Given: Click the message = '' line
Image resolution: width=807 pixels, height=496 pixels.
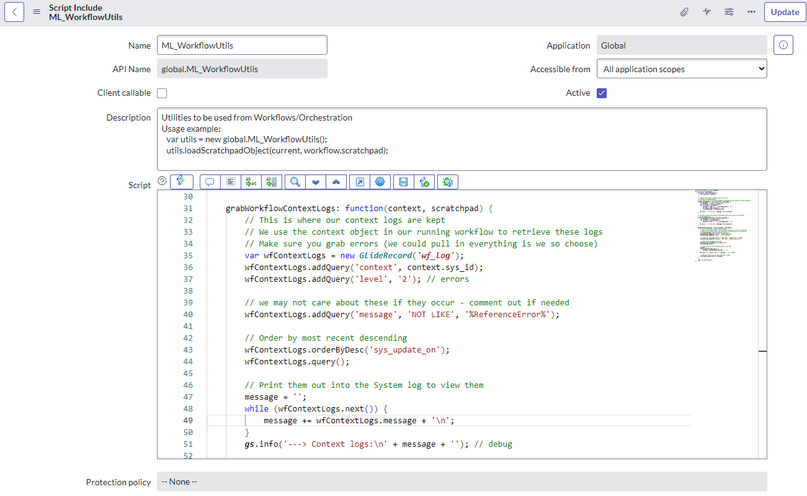Looking at the screenshot, I should tap(275, 397).
